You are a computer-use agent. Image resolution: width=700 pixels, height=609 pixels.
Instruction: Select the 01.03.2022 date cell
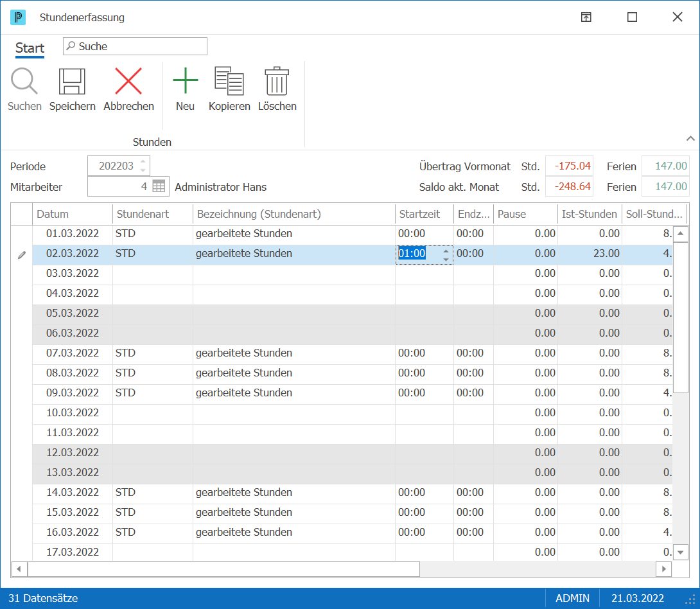(x=73, y=233)
